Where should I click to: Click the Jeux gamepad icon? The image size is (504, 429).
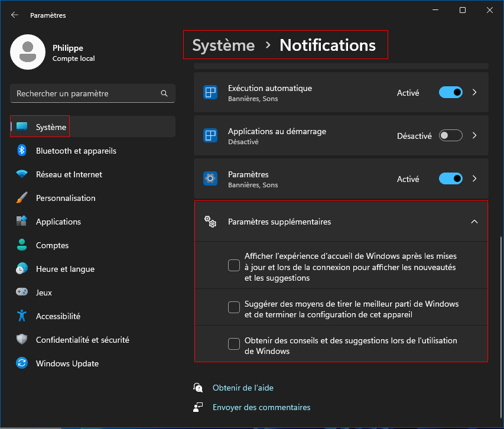[x=22, y=292]
